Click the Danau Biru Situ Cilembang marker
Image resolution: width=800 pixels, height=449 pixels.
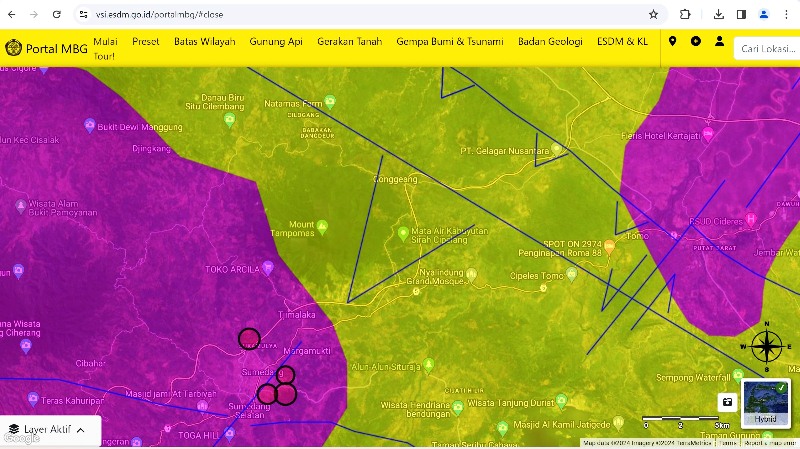pyautogui.click(x=230, y=120)
